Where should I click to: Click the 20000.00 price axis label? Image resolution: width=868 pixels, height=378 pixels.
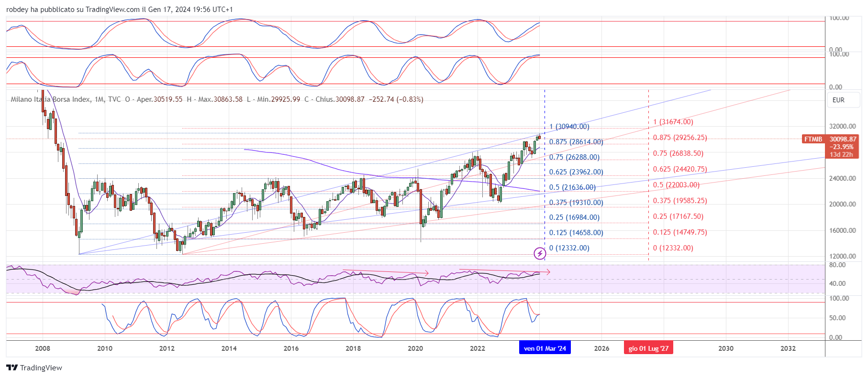[x=842, y=205]
